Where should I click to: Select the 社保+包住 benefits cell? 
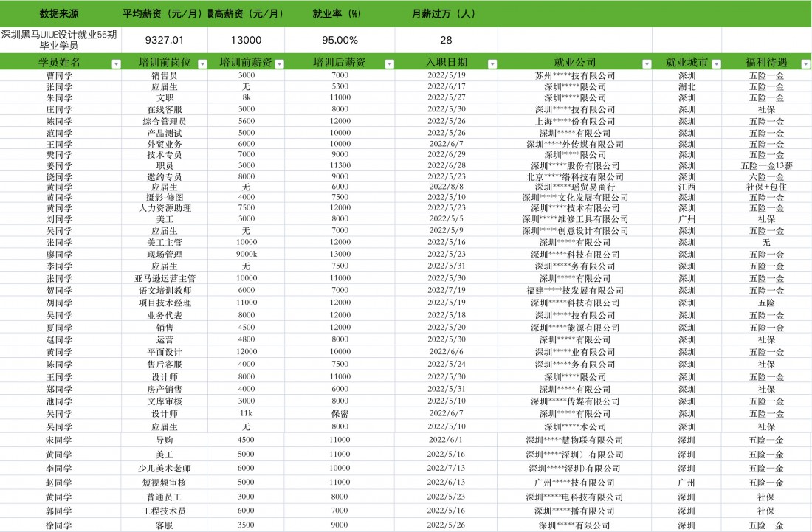click(x=766, y=188)
